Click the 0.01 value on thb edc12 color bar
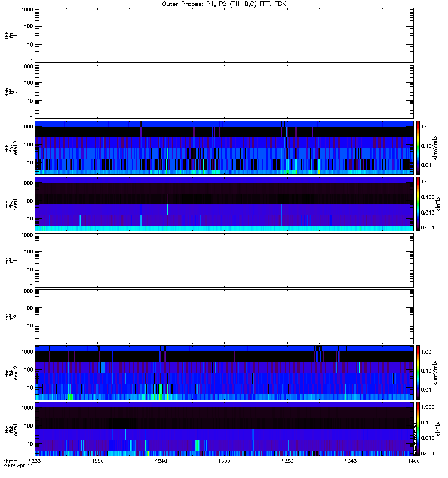 [x=426, y=165]
